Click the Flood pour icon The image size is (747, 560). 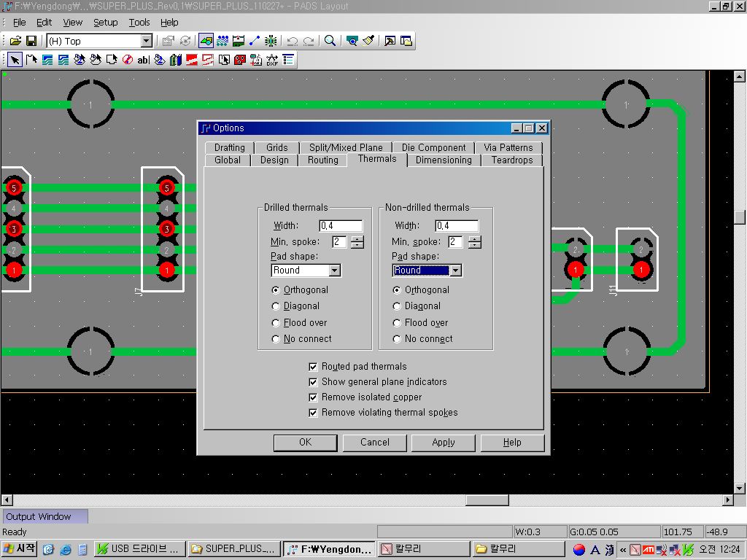point(160,60)
